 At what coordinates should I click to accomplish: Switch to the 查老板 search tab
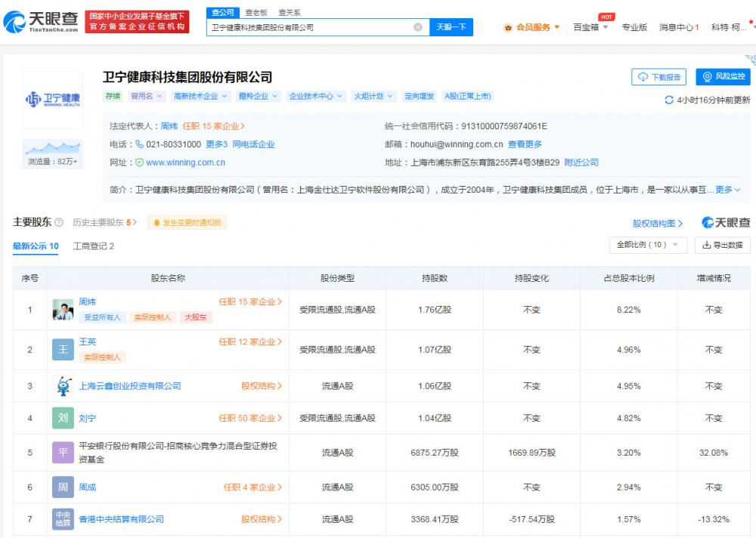point(256,13)
